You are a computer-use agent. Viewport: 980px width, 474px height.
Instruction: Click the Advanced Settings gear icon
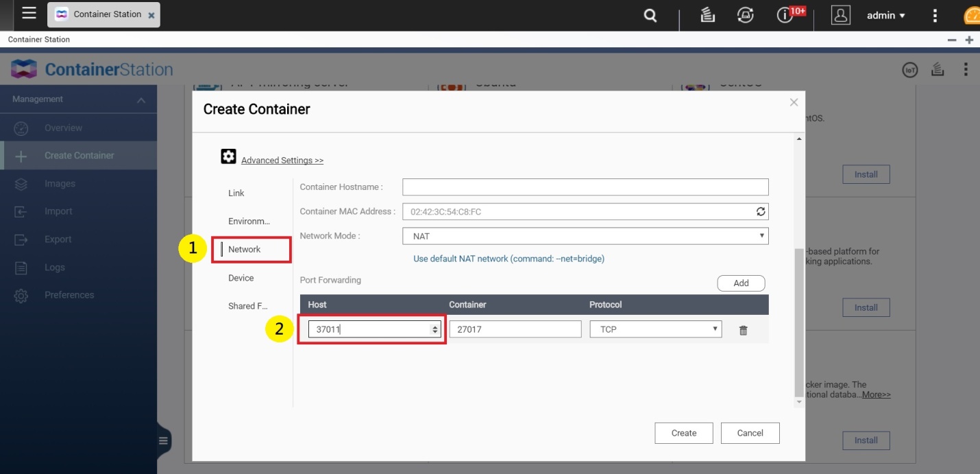pos(228,156)
